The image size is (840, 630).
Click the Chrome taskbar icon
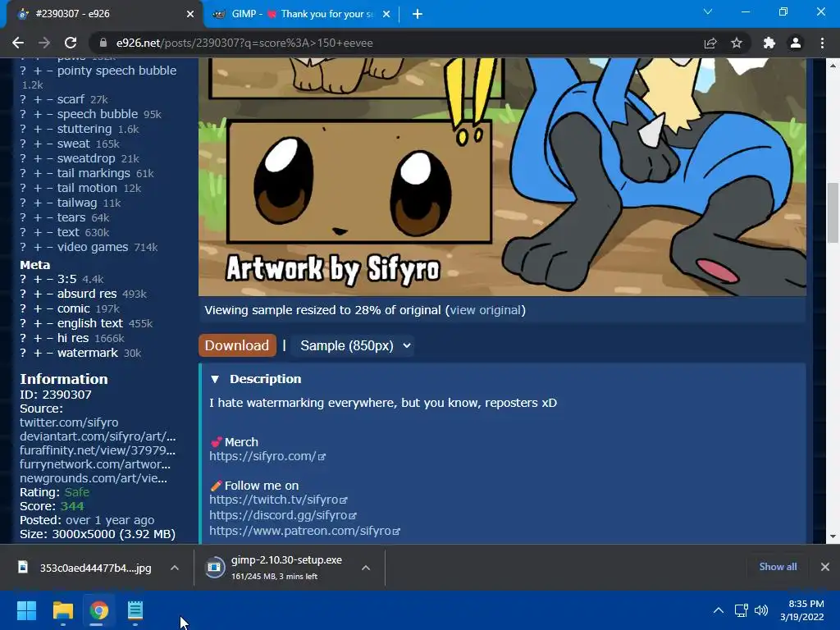pos(99,610)
